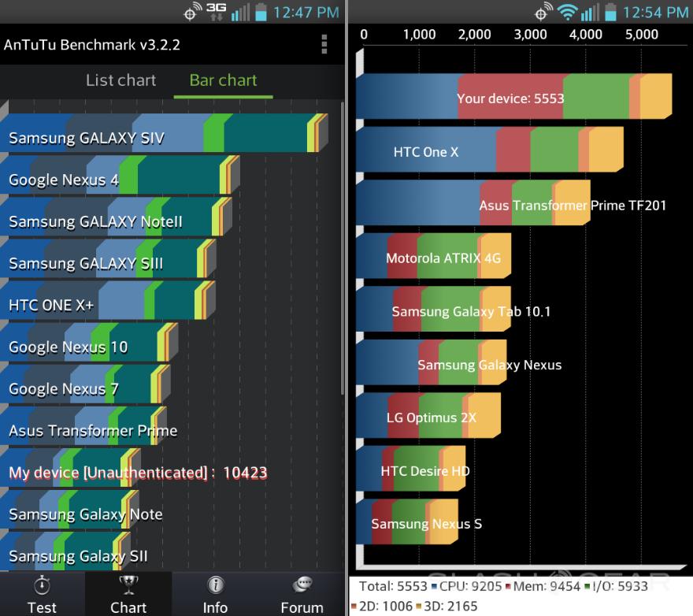The image size is (693, 616).
Task: Click the blue CPU legend swatch
Action: [434, 587]
